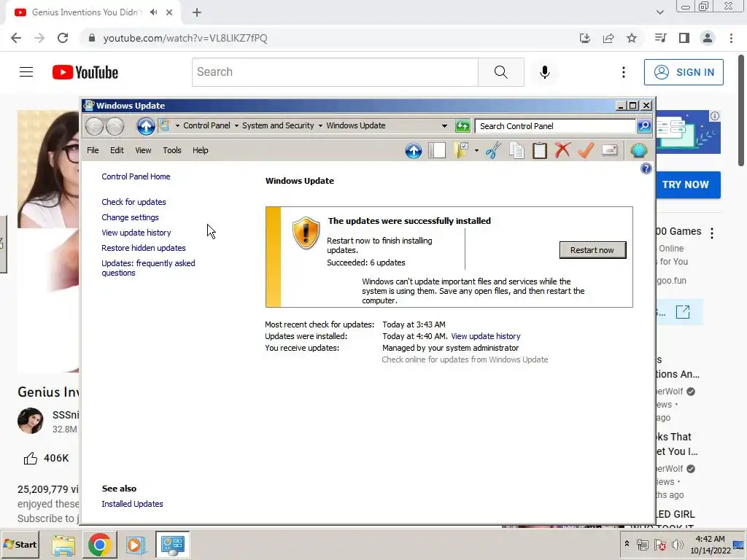Open the Tools menu
Viewport: 747px width, 560px height.
[172, 150]
